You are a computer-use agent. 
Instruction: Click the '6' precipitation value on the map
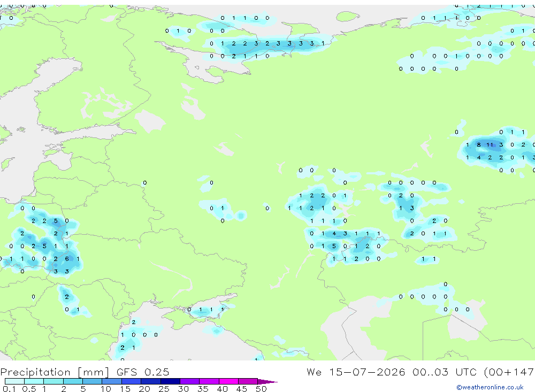[x=67, y=259]
